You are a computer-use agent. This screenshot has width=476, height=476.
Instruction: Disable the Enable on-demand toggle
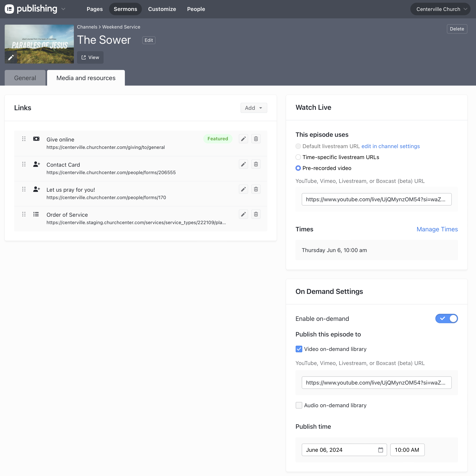coord(446,319)
